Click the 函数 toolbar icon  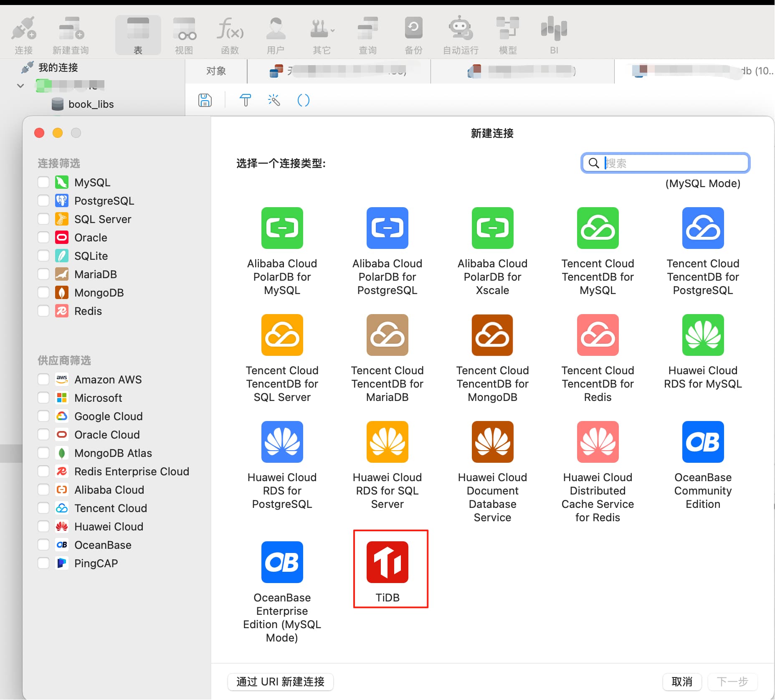tap(230, 36)
